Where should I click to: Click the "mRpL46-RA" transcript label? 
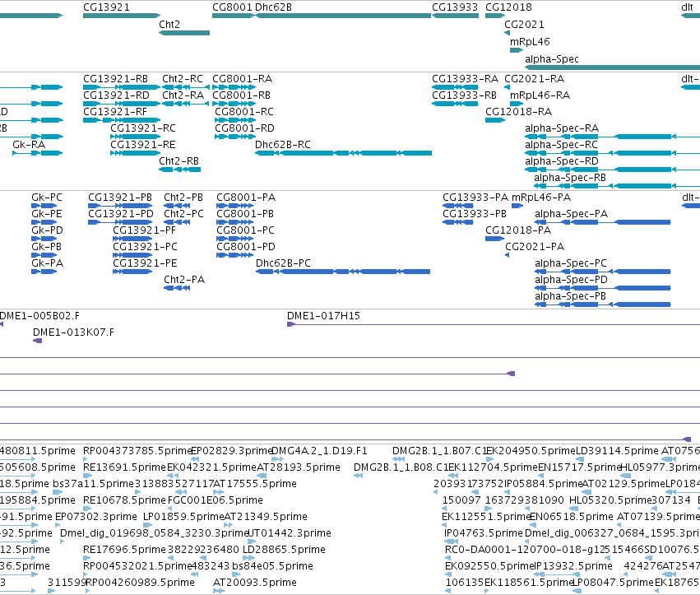(540, 95)
